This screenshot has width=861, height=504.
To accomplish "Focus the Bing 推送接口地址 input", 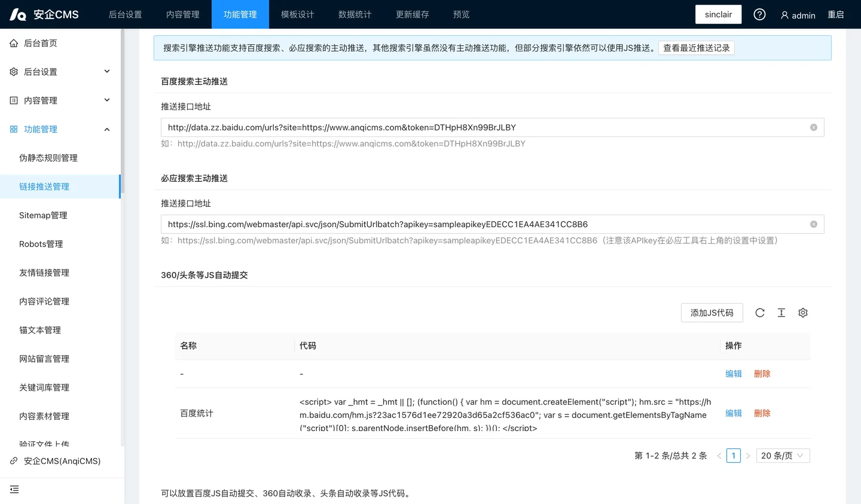I will coord(492,224).
